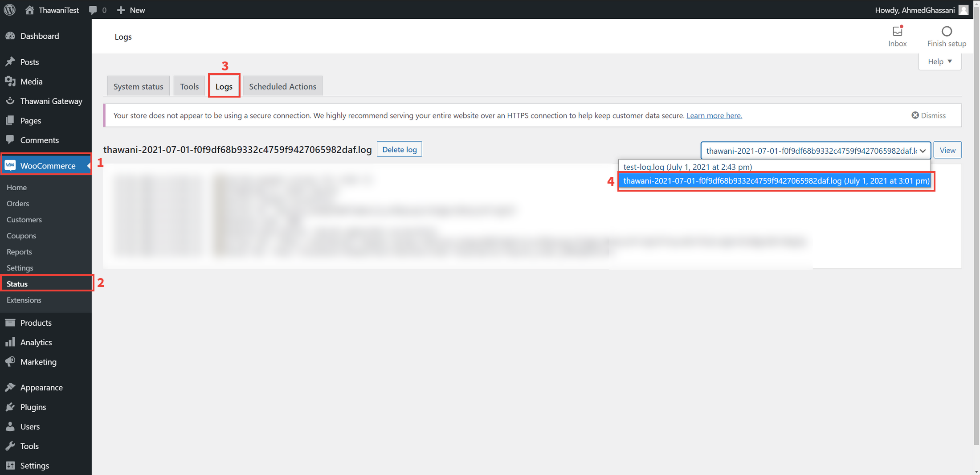
Task: Click the WordPress logo icon
Action: 10,10
